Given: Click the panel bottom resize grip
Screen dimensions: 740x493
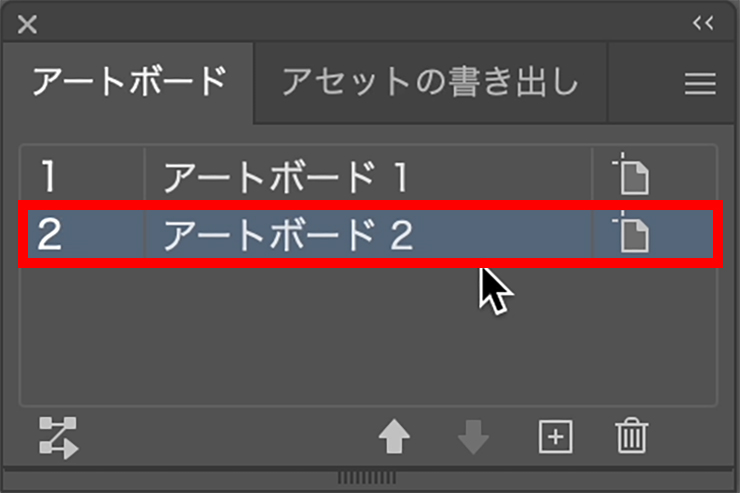Looking at the screenshot, I should [367, 477].
